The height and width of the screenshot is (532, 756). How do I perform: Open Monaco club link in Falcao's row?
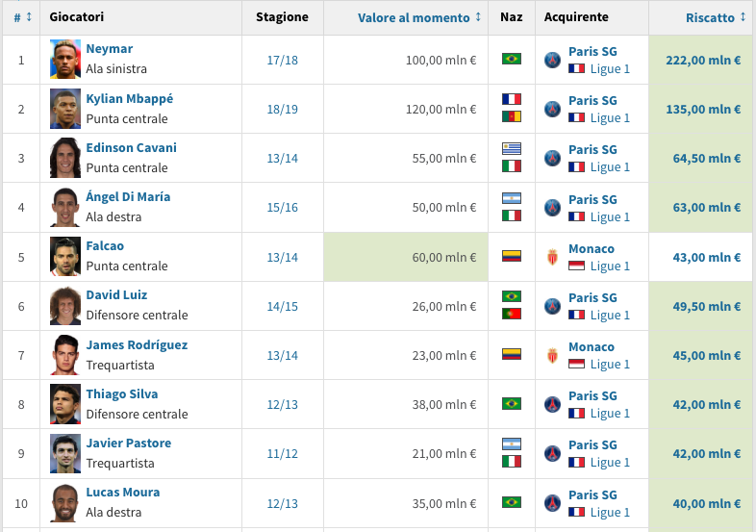click(591, 248)
